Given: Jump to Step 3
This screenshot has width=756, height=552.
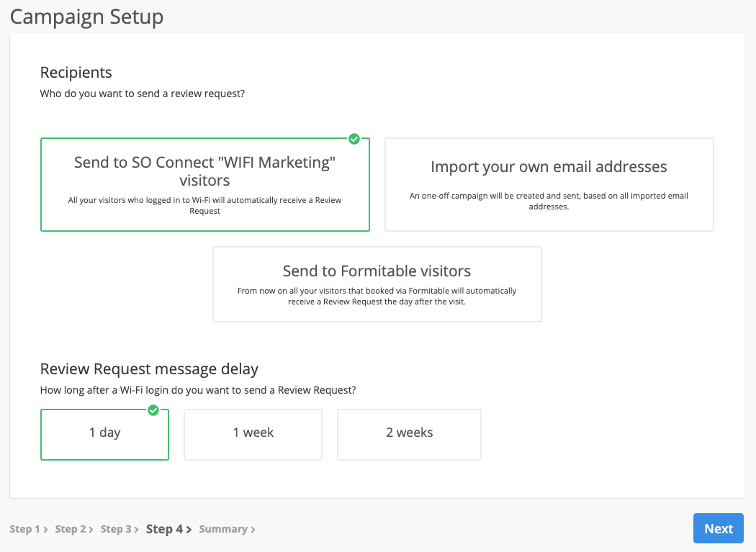Looking at the screenshot, I should 116,529.
